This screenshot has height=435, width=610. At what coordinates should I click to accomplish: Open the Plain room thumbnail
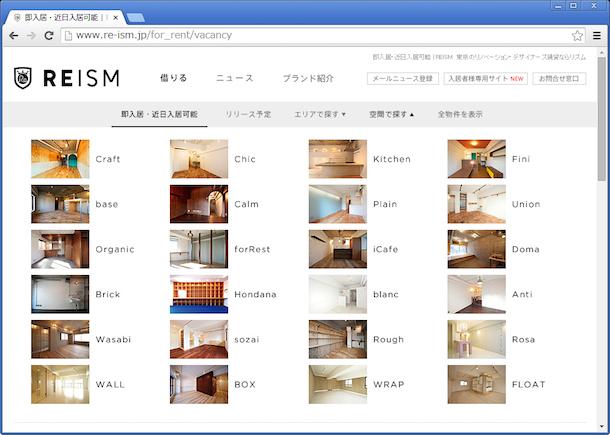pyautogui.click(x=338, y=204)
